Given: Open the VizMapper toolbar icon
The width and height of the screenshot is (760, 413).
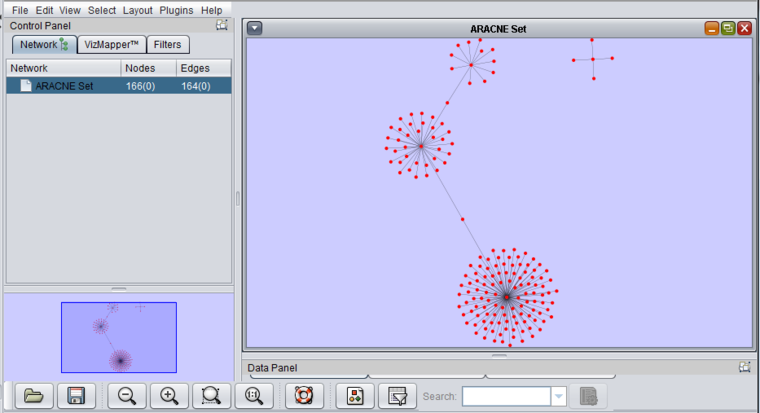Looking at the screenshot, I should click(x=355, y=396).
